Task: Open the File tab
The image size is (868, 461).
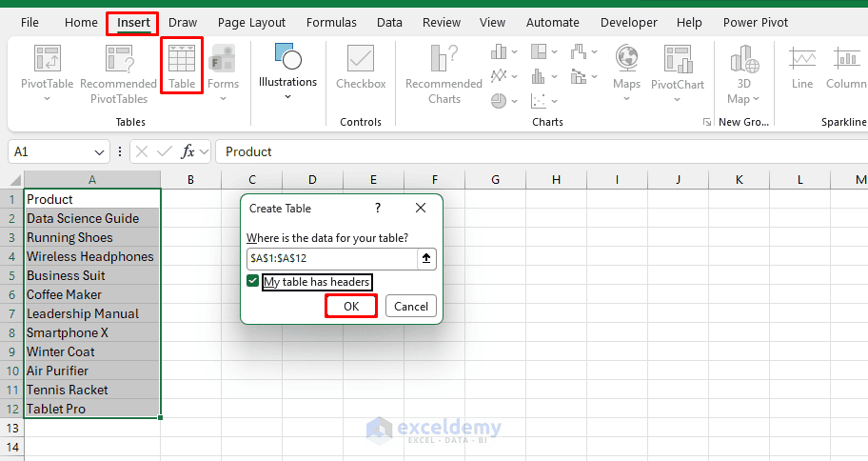Action: (30, 23)
